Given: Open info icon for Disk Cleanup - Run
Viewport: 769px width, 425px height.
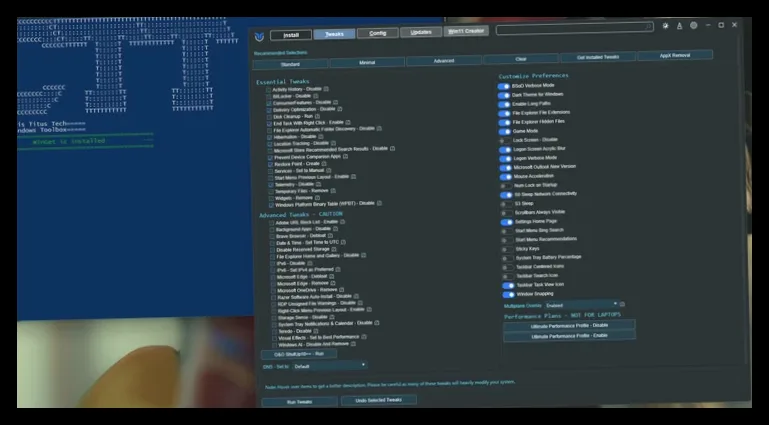Looking at the screenshot, I should [317, 116].
